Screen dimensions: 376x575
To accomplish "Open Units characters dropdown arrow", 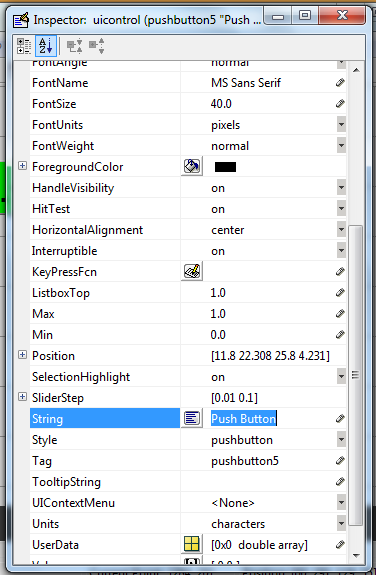I will [341, 524].
